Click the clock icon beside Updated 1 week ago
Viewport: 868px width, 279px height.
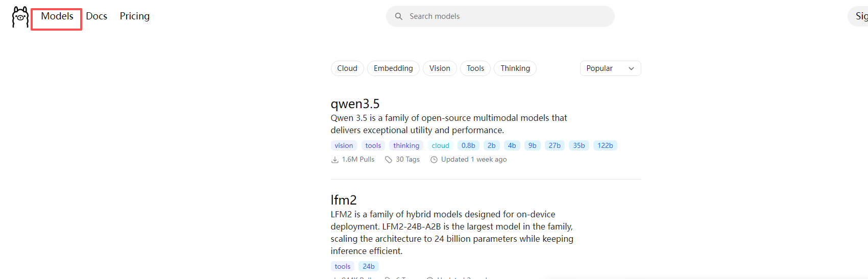tap(434, 160)
